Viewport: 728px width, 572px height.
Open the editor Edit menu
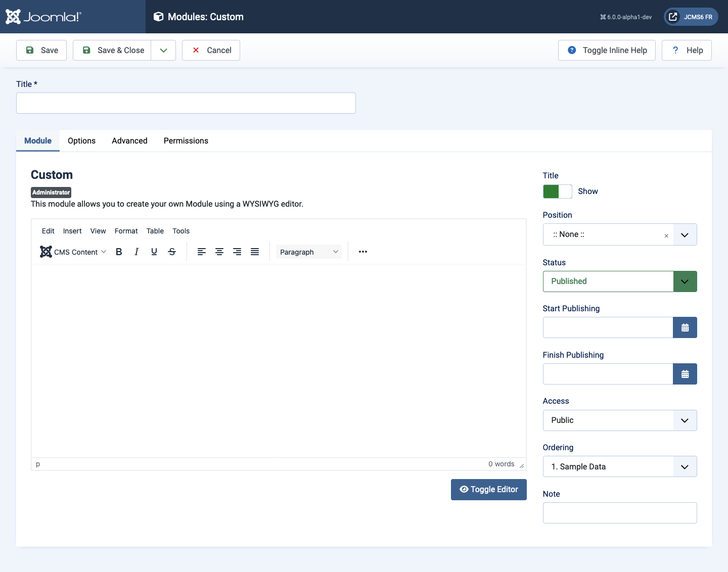click(48, 231)
